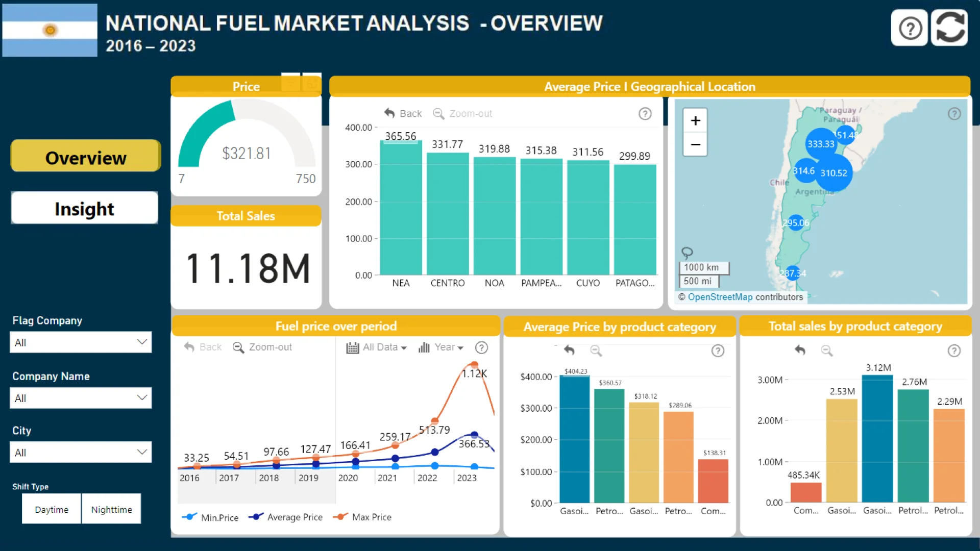Open the All Data dropdown
Viewport: 980px width, 551px height.
pyautogui.click(x=377, y=347)
